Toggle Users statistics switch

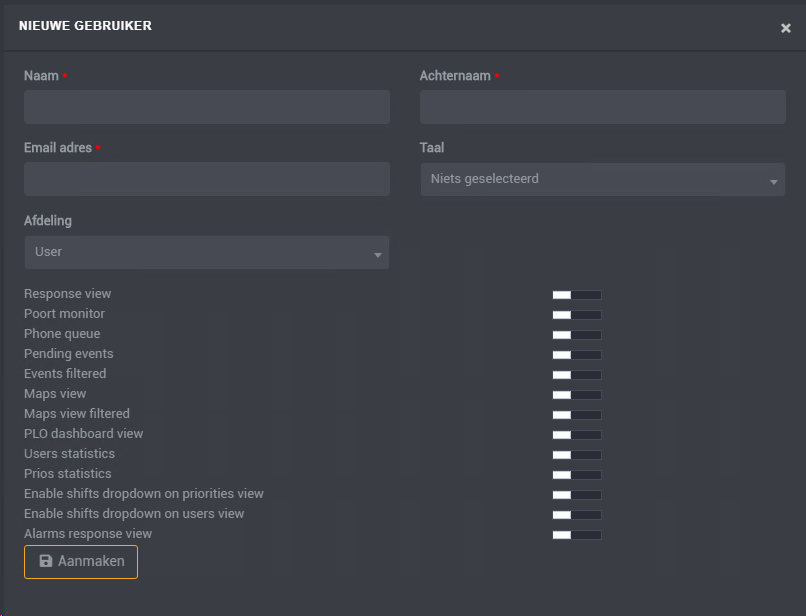(577, 455)
